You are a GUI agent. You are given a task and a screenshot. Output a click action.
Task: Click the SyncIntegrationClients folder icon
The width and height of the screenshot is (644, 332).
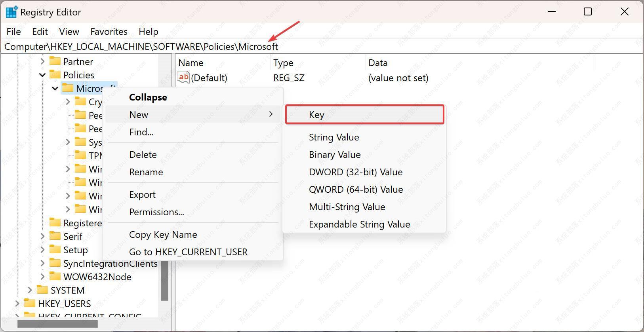point(55,263)
